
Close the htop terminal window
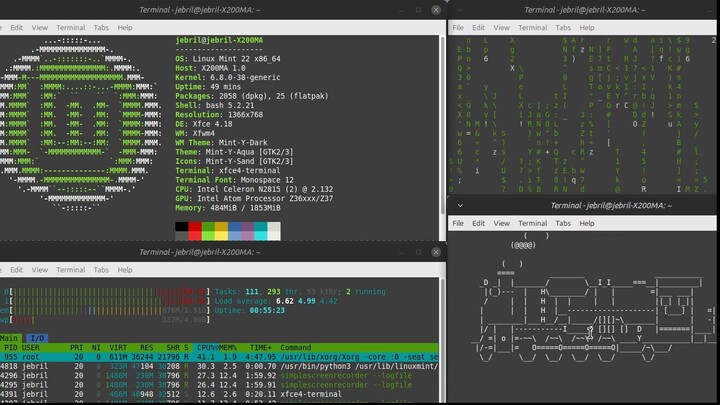436,252
